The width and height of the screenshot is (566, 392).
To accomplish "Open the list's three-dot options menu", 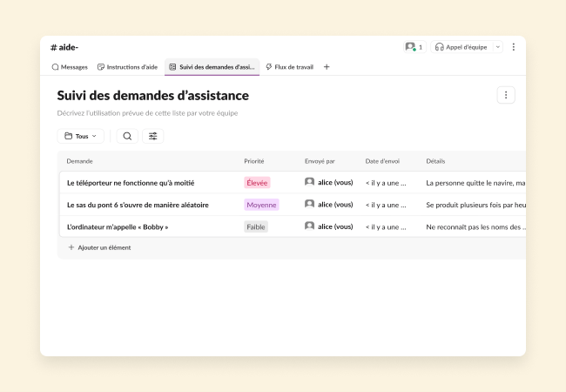I will pos(506,95).
